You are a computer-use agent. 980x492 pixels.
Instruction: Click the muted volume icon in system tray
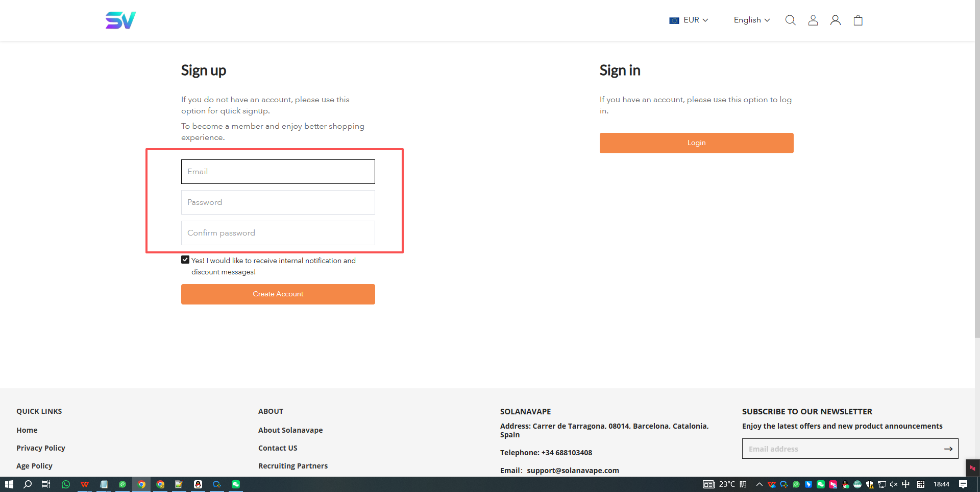[893, 484]
